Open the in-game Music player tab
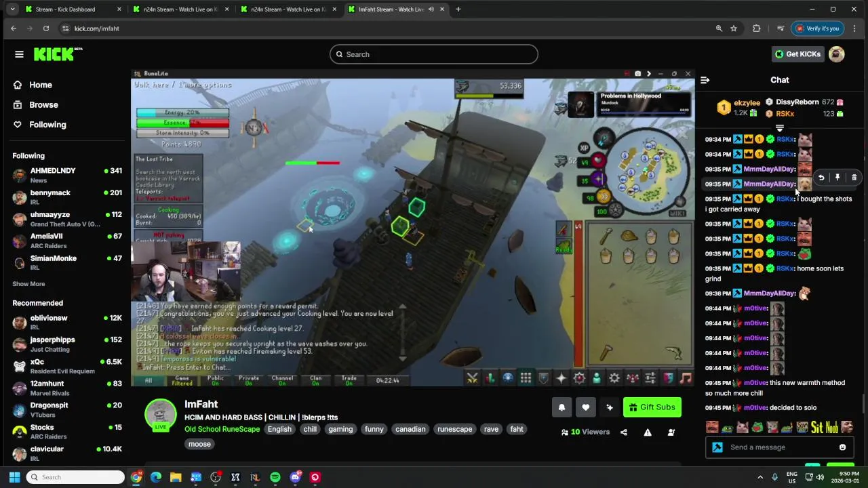This screenshot has height=488, width=868. [x=686, y=378]
